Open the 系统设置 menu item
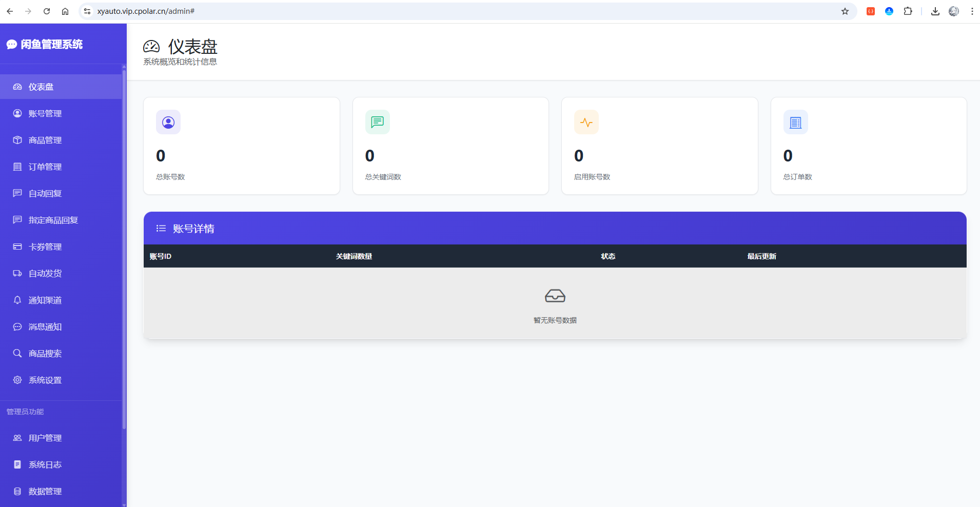 click(x=61, y=380)
